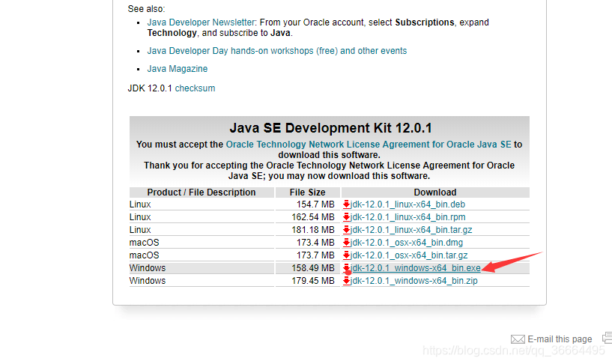Screen dimensions: 612x364
Task: Click download icon beside jdk-12.0.1_osx-x64_bin.dmg
Action: pos(346,243)
